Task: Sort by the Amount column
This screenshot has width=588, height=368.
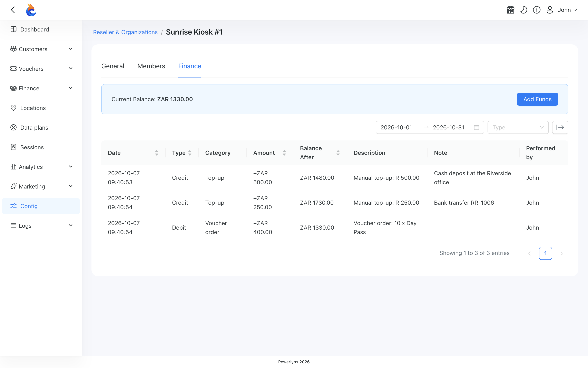Action: coord(270,153)
